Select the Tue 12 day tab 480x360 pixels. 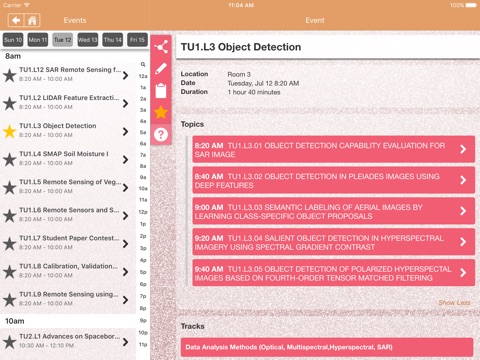pyautogui.click(x=63, y=40)
